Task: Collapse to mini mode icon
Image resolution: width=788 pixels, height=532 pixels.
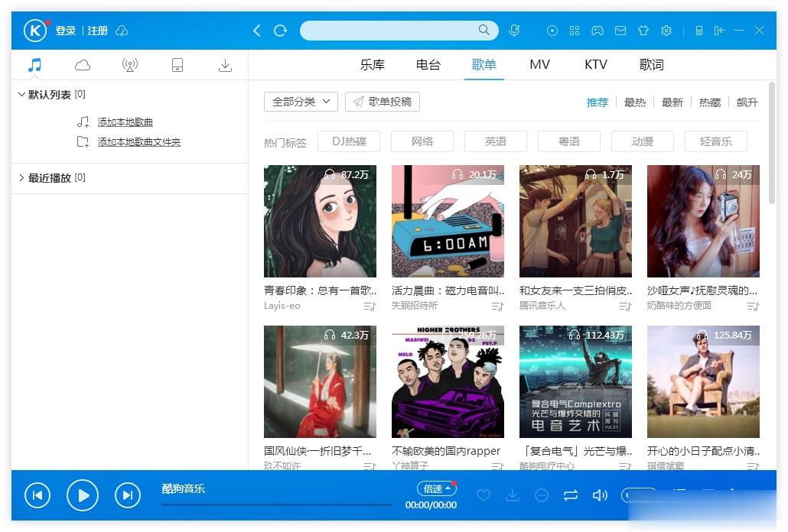Action: [x=719, y=31]
